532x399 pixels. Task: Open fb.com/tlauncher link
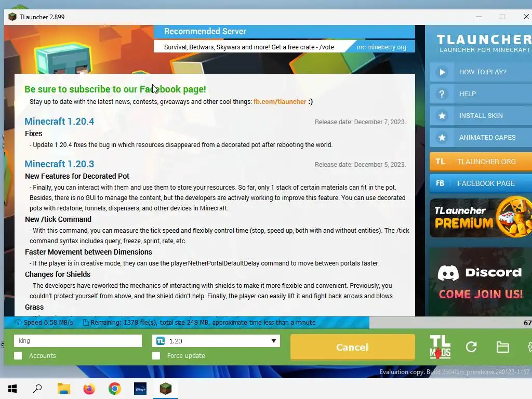click(280, 101)
